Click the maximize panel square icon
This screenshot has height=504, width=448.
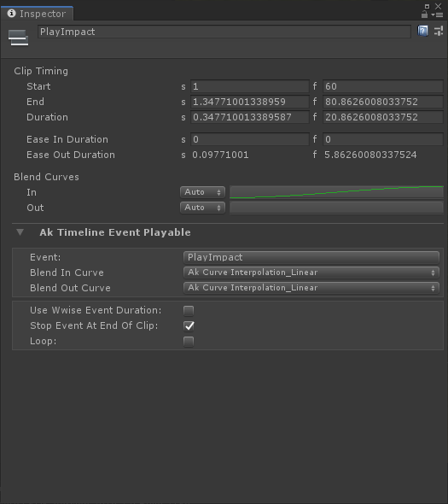pyautogui.click(x=427, y=6)
